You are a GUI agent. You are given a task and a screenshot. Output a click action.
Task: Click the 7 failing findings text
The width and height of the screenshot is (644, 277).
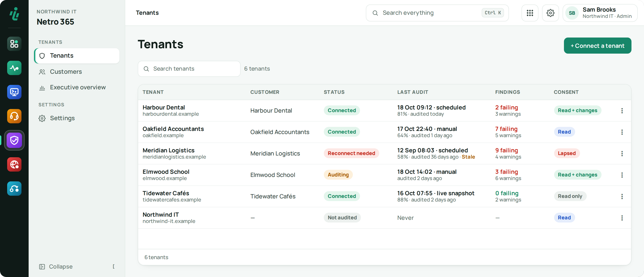506,129
